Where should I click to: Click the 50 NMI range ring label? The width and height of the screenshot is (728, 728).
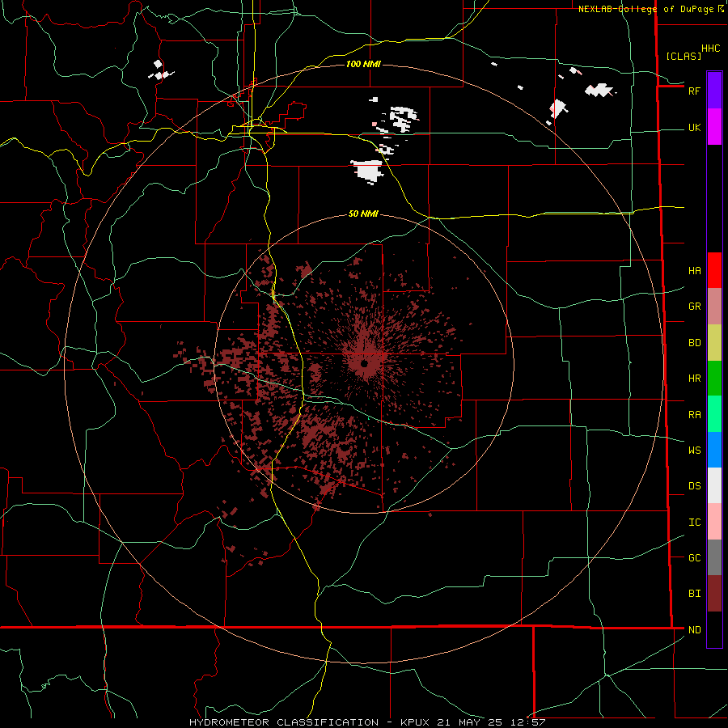(x=363, y=214)
